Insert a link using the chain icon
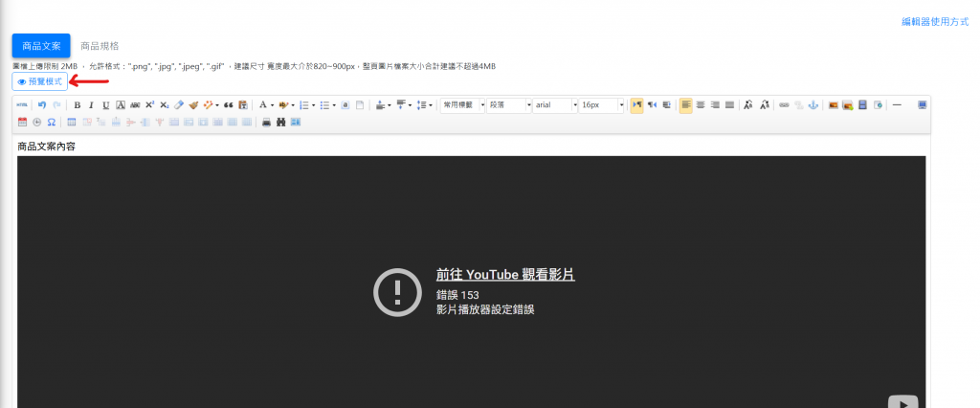980x408 pixels. (784, 104)
